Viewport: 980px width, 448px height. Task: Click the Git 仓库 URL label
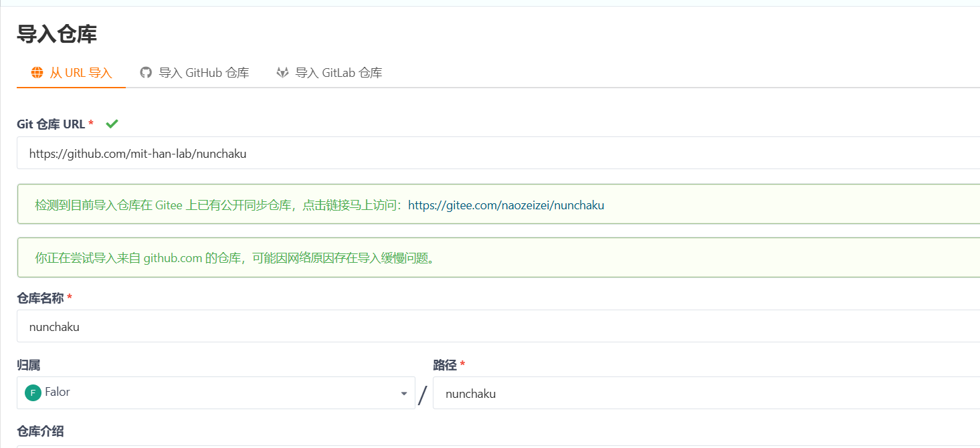pyautogui.click(x=51, y=124)
